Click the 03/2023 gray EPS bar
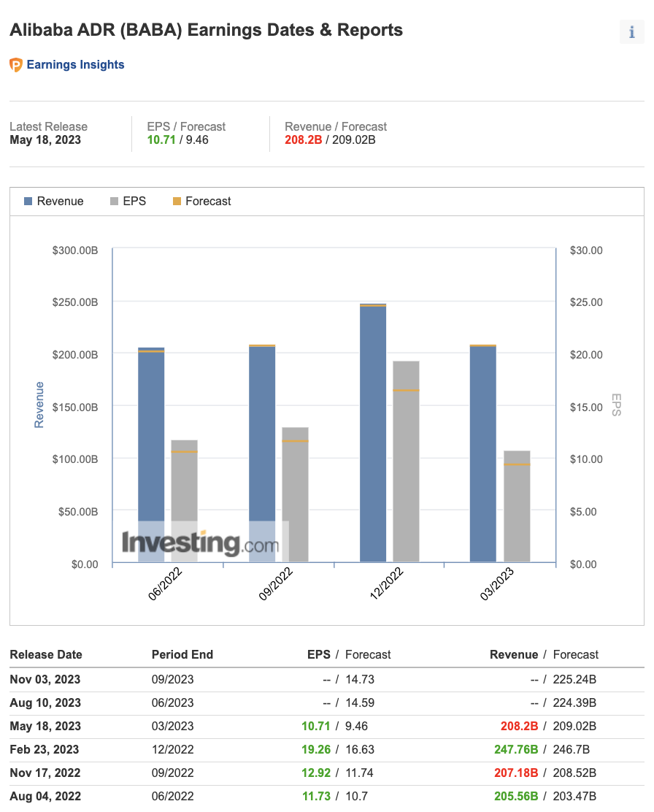654x812 pixels. tap(517, 506)
